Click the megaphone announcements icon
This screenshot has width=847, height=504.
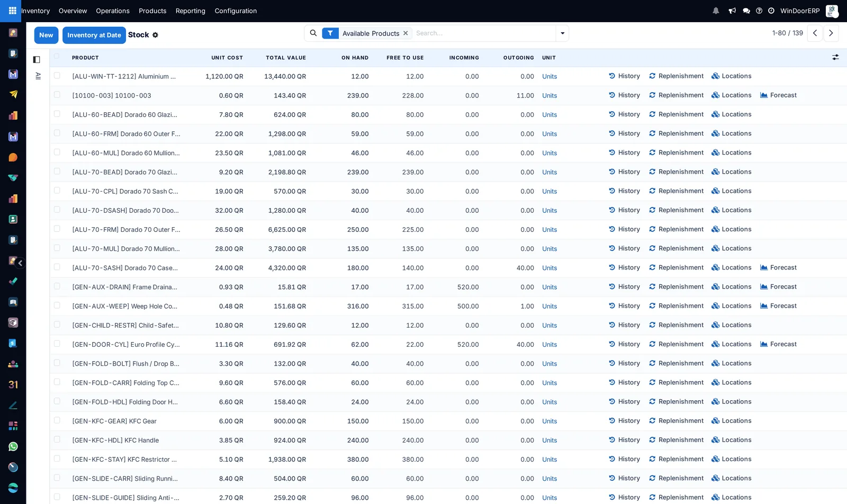tap(732, 11)
